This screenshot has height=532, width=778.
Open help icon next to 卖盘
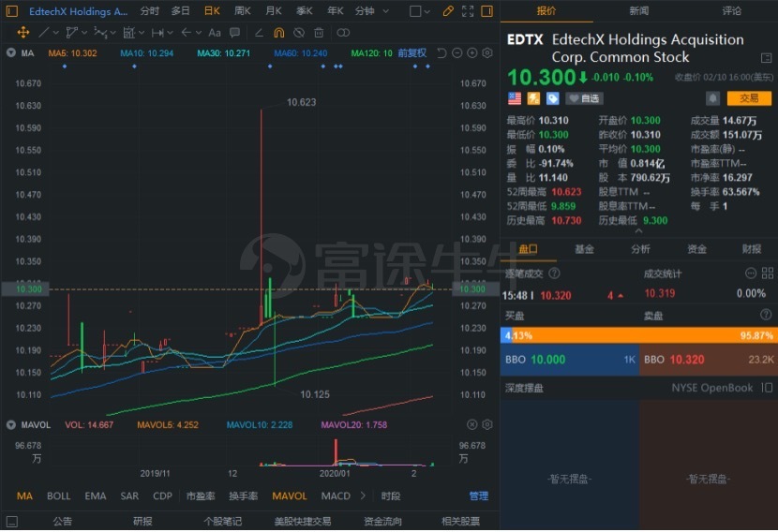point(766,315)
